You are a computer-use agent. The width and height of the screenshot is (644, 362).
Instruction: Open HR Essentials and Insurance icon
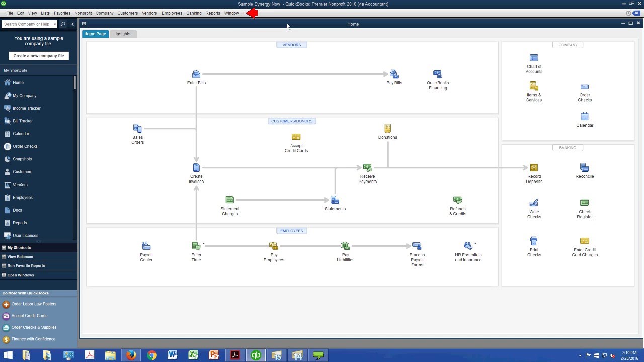coord(468,246)
